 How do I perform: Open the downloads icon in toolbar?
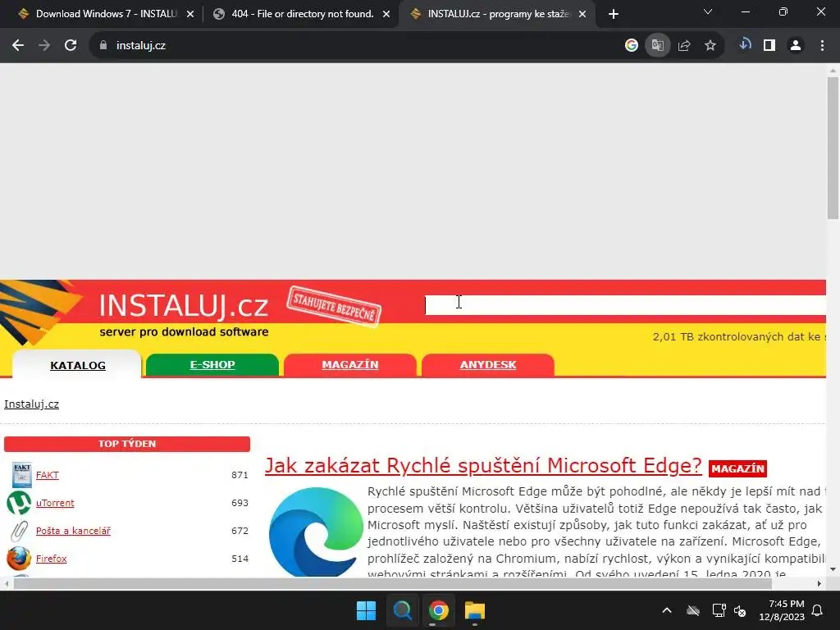pyautogui.click(x=745, y=45)
